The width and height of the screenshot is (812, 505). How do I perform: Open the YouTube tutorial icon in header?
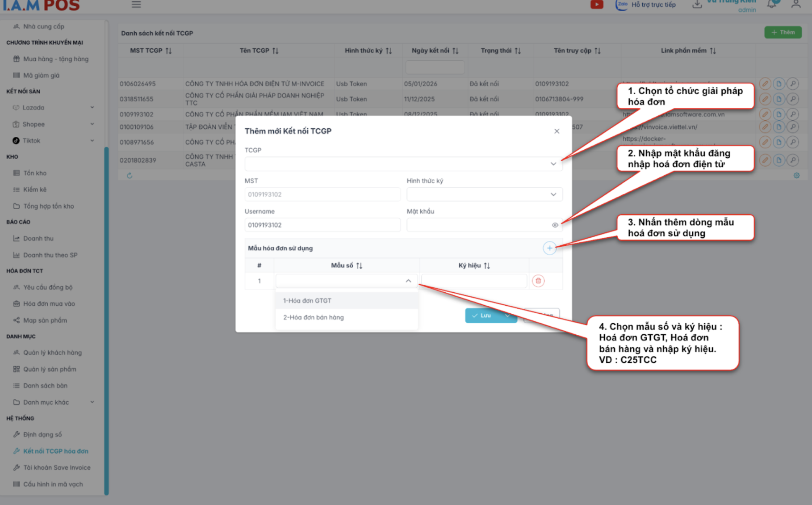click(x=597, y=5)
